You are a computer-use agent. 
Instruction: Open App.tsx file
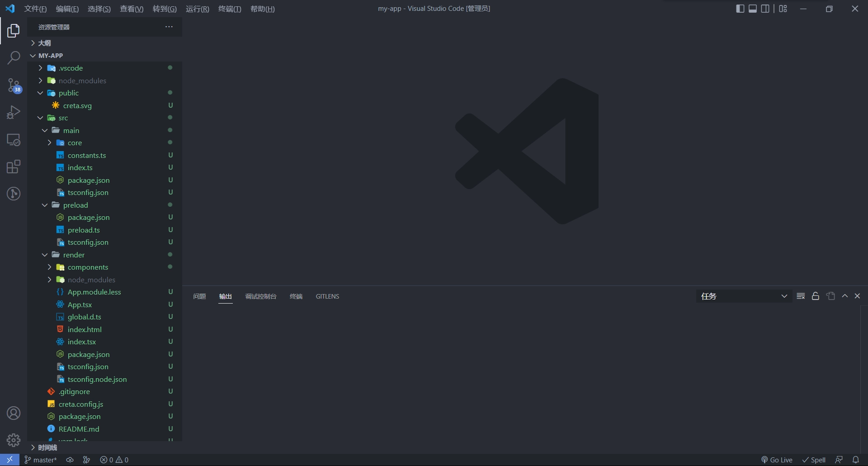click(105, 304)
